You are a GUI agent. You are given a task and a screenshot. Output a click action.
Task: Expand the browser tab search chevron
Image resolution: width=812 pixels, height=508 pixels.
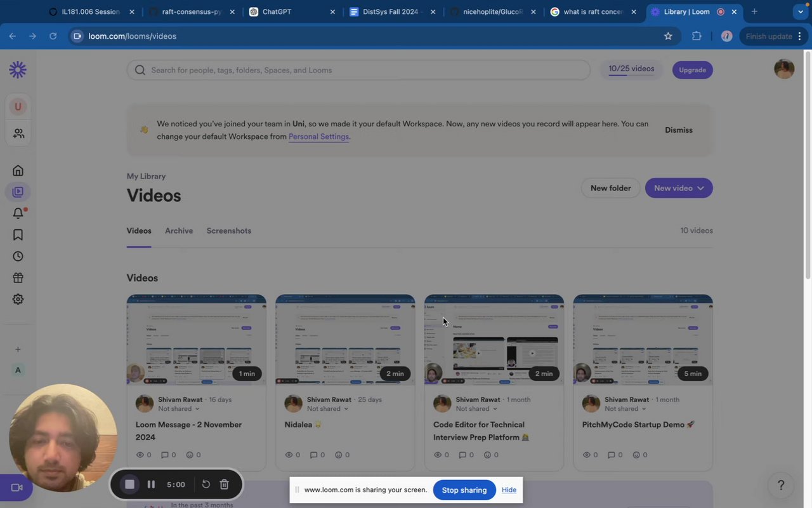(801, 11)
